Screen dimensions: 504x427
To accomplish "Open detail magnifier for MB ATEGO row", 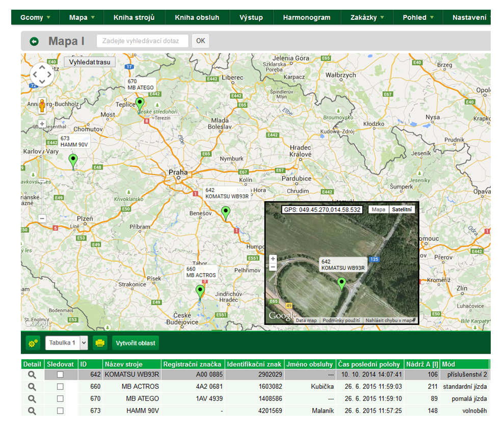I will coord(32,399).
